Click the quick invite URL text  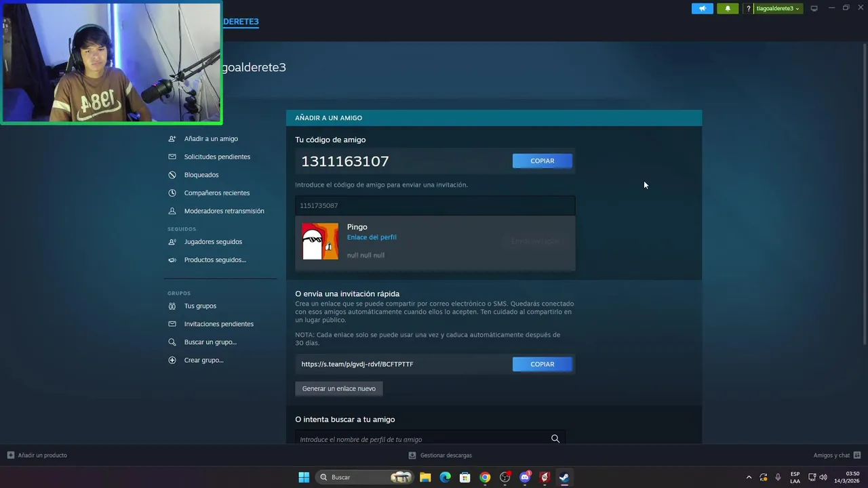pos(357,364)
